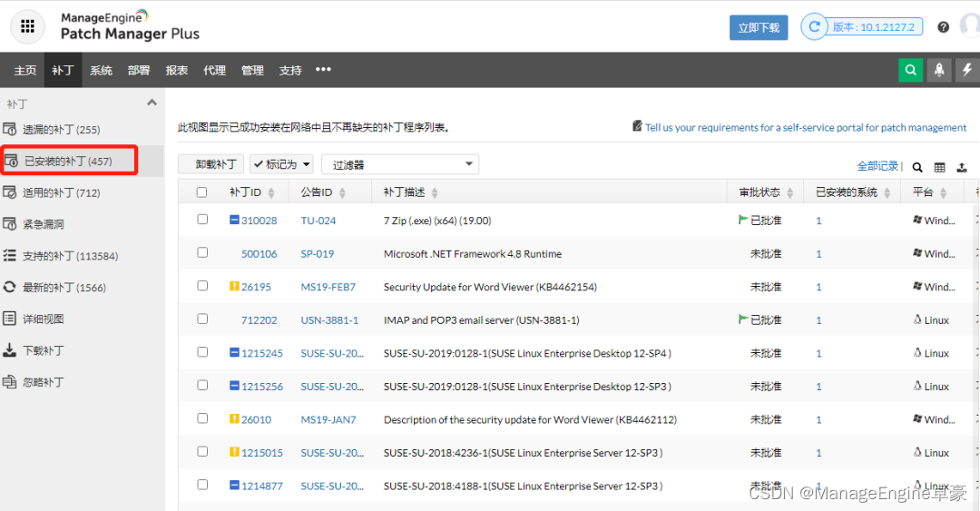The image size is (980, 511).
Task: Click the version 10.1.2127.2 badge
Action: (x=874, y=27)
